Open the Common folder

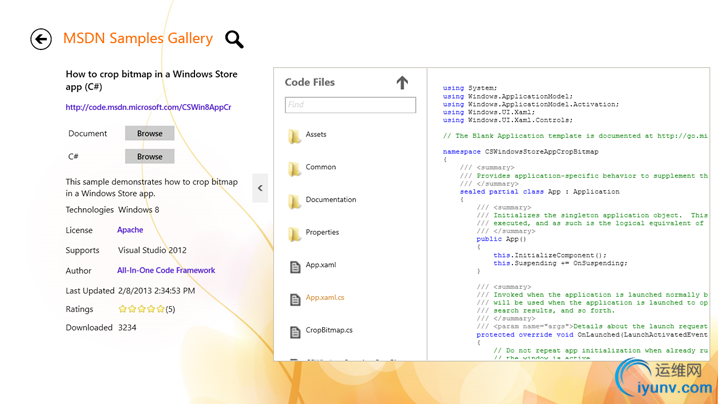[320, 168]
